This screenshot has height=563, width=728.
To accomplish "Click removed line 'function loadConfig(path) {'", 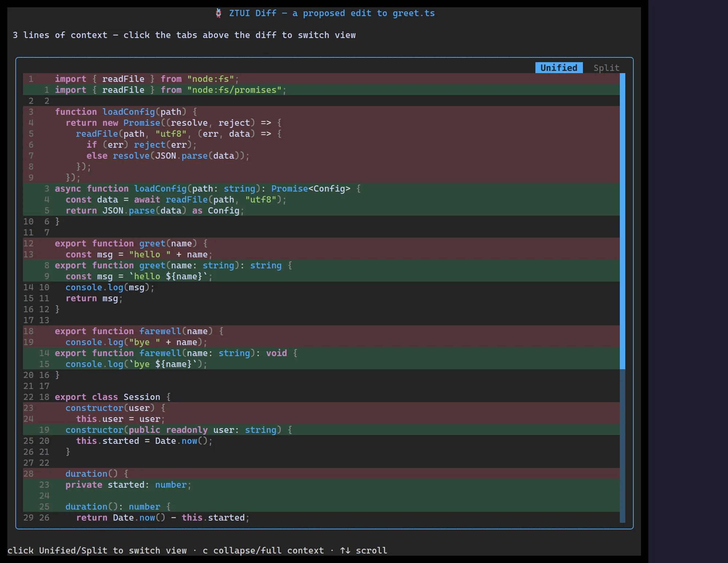I will tap(321, 112).
